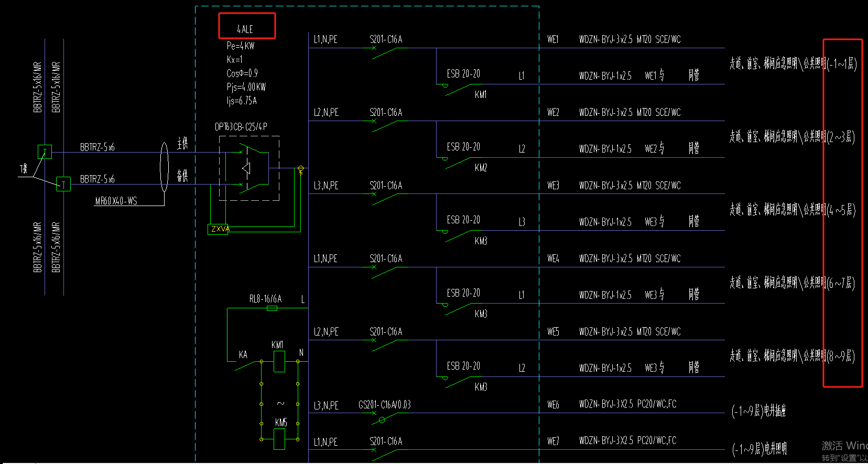Click the WE4 circuit number
868x464 pixels.
click(x=553, y=258)
